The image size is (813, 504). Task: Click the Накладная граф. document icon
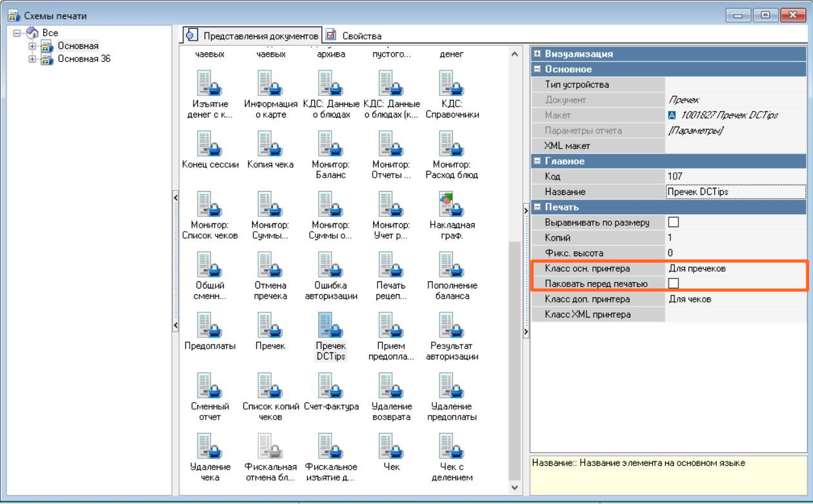pos(452,204)
